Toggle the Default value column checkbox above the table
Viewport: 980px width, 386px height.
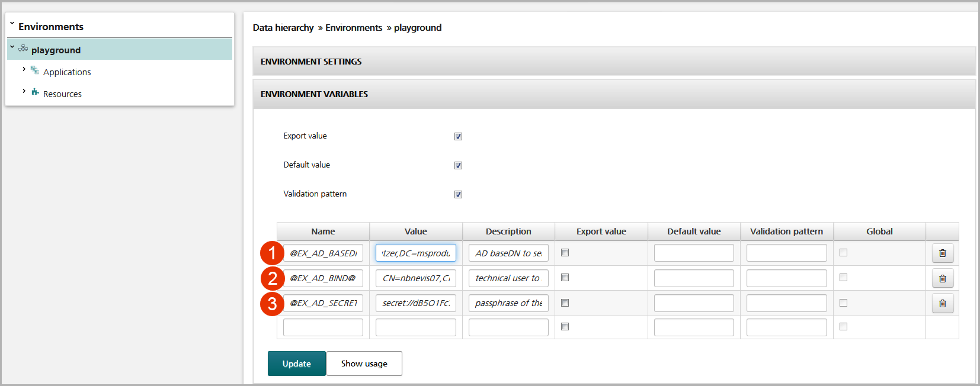click(x=458, y=165)
